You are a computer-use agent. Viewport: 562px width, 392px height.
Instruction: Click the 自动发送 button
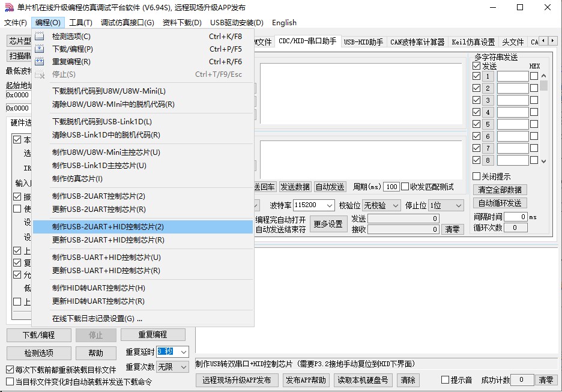[330, 187]
